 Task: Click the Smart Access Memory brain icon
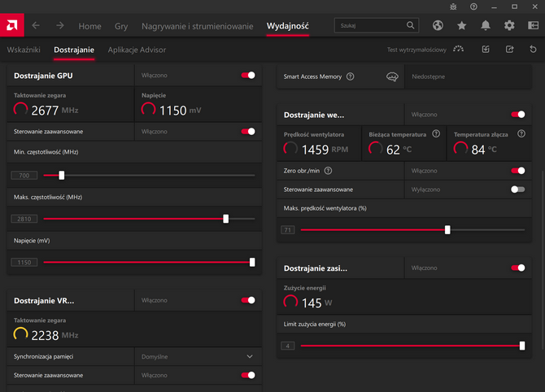point(392,76)
